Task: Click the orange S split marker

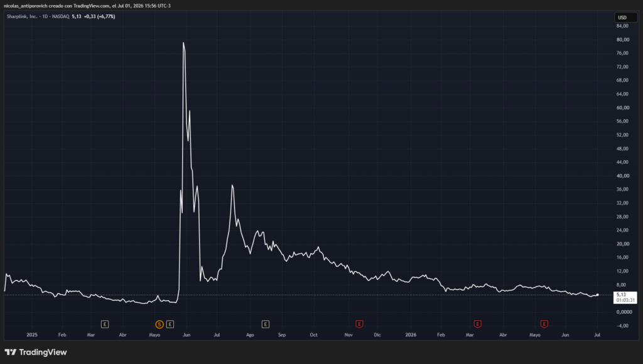Action: 159,324
